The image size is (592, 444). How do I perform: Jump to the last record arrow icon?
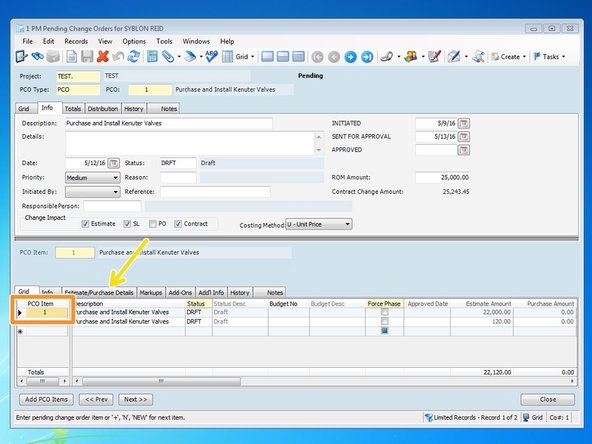coord(367,57)
